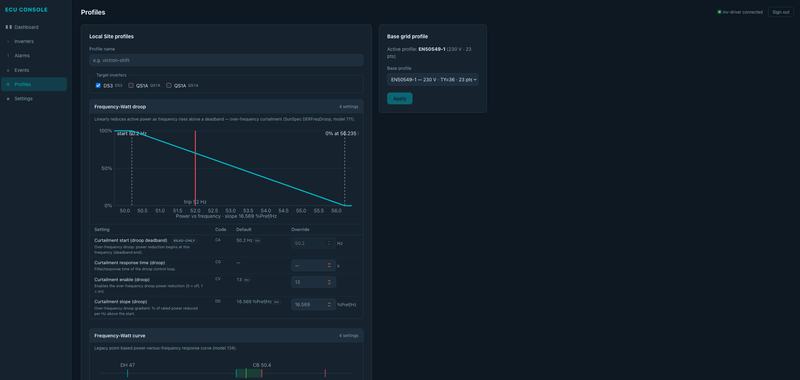
Task: Click the Override column header
Action: 300,230
